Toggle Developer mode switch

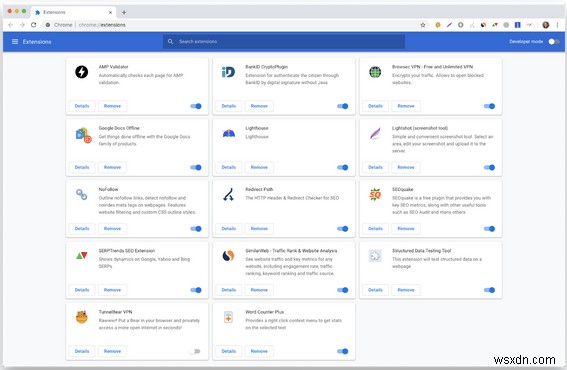[554, 42]
